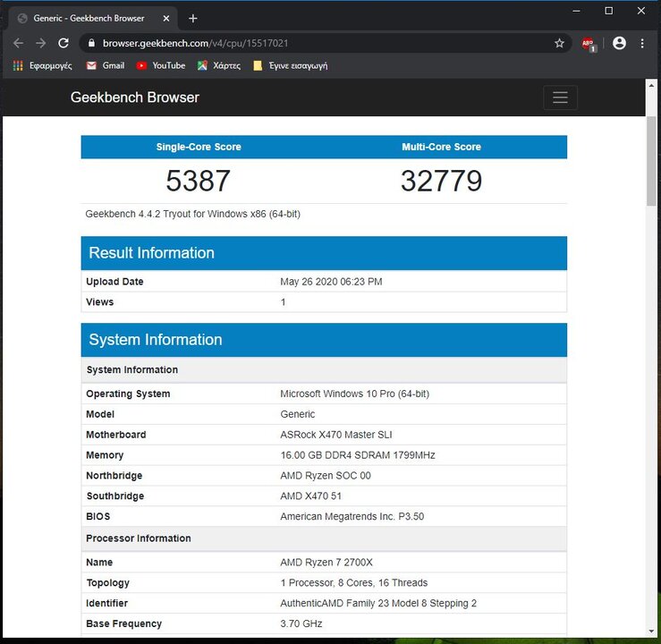This screenshot has height=644, width=661.
Task: Click the Motherboard label
Action: (116, 435)
